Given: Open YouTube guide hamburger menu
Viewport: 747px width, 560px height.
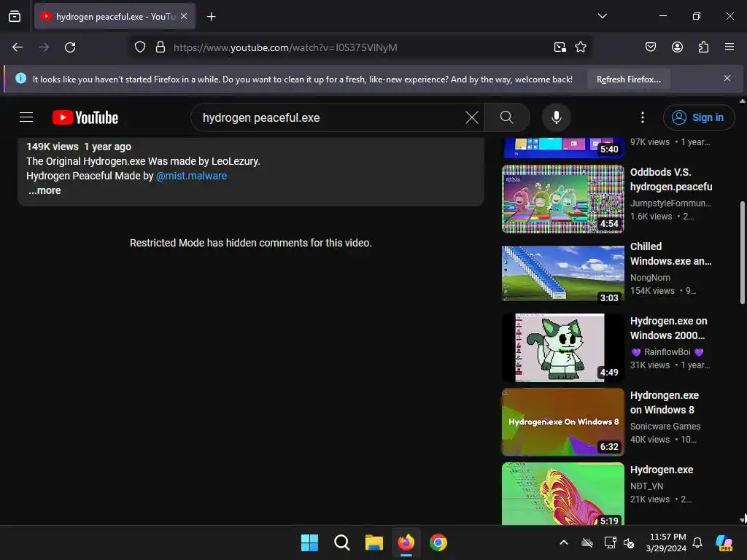Looking at the screenshot, I should point(26,117).
